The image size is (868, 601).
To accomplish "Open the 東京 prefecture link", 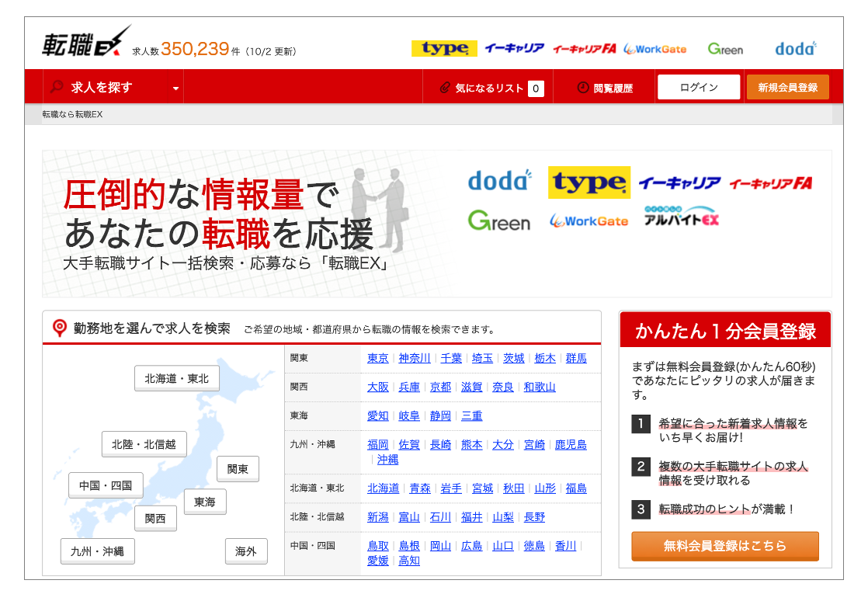I will pos(378,358).
